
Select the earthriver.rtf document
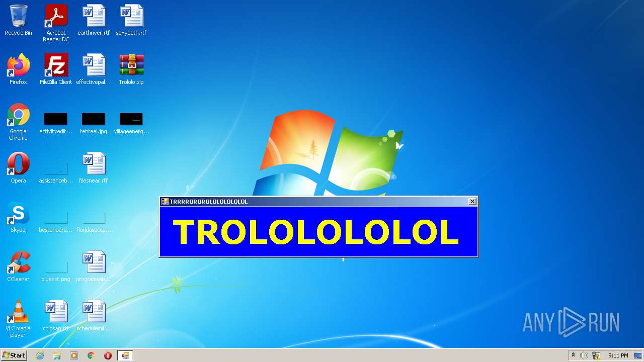click(x=94, y=21)
